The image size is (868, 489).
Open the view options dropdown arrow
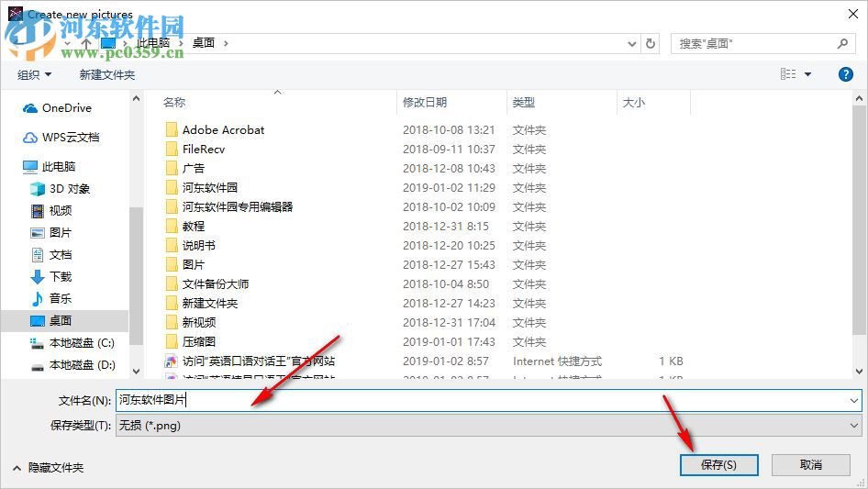[x=807, y=74]
